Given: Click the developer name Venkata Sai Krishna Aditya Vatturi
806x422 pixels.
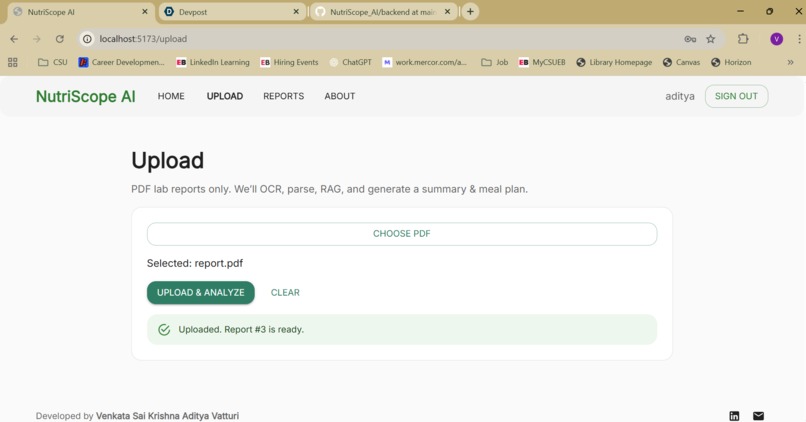Looking at the screenshot, I should pyautogui.click(x=167, y=416).
